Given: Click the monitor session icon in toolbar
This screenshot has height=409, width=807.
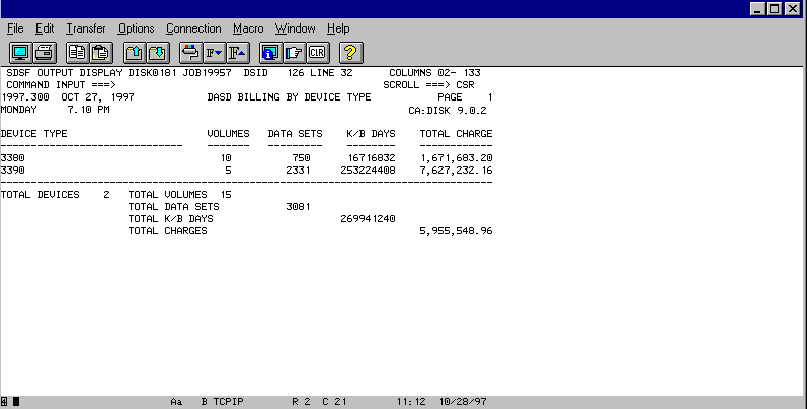Looking at the screenshot, I should (x=21, y=52).
